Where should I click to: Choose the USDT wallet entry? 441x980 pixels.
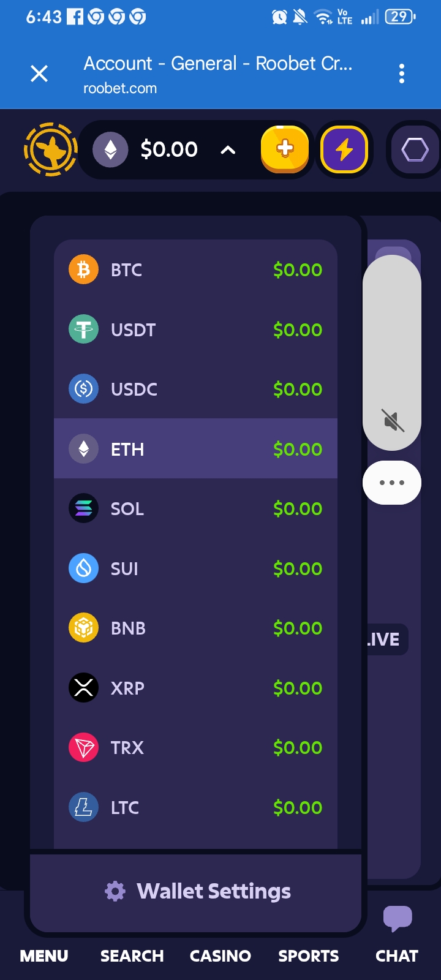[x=195, y=330]
